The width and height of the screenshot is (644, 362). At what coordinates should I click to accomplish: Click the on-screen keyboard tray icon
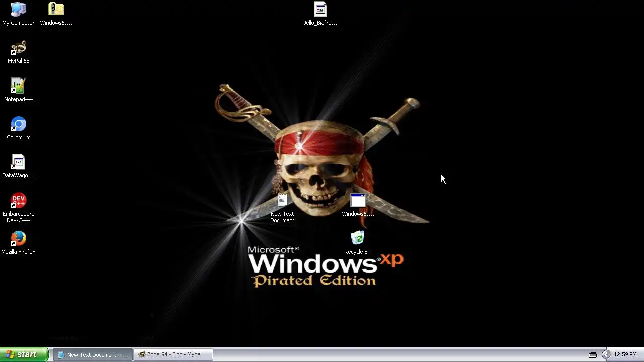(593, 354)
